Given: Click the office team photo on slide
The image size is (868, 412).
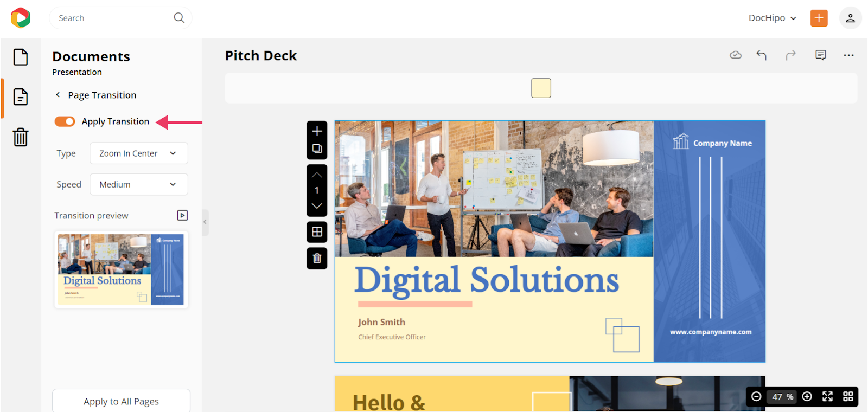Looking at the screenshot, I should 494,189.
